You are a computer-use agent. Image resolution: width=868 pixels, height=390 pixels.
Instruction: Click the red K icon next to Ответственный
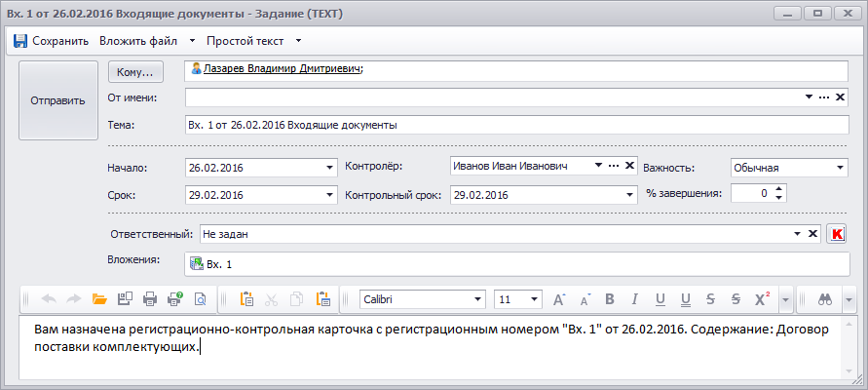tap(836, 234)
